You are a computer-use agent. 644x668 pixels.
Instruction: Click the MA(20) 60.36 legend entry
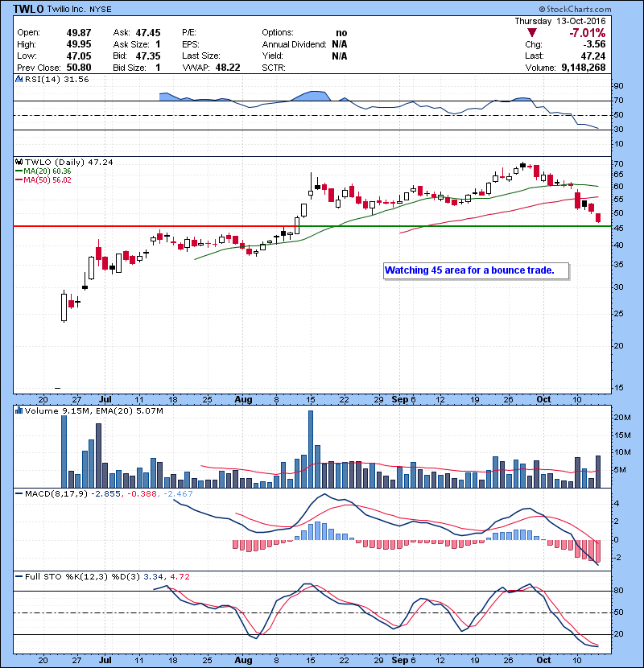tap(47, 171)
